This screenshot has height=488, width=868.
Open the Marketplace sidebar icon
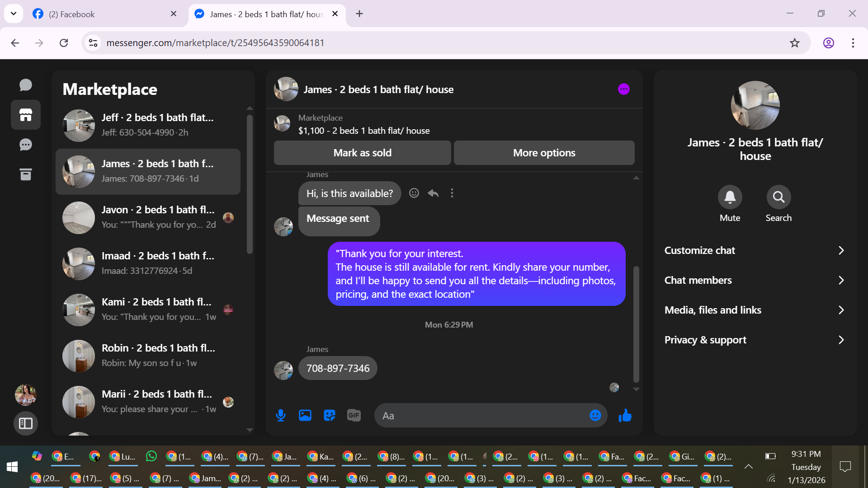point(26,115)
